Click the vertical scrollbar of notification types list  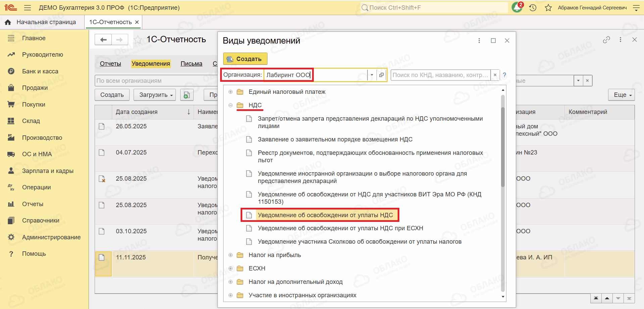tap(503, 141)
